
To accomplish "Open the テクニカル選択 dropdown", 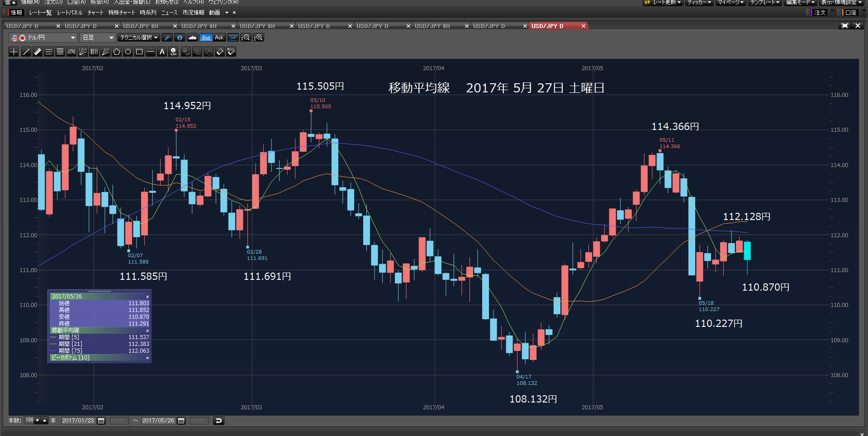I will coord(139,38).
